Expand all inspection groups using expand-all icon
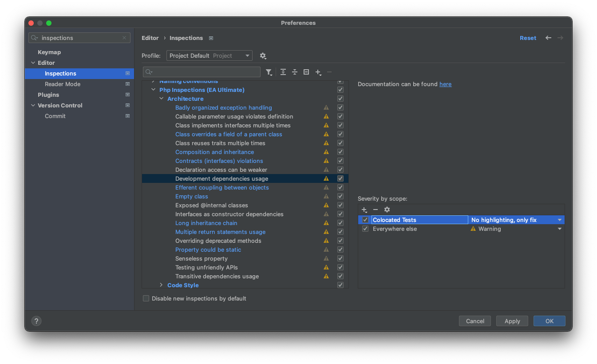 tap(283, 71)
